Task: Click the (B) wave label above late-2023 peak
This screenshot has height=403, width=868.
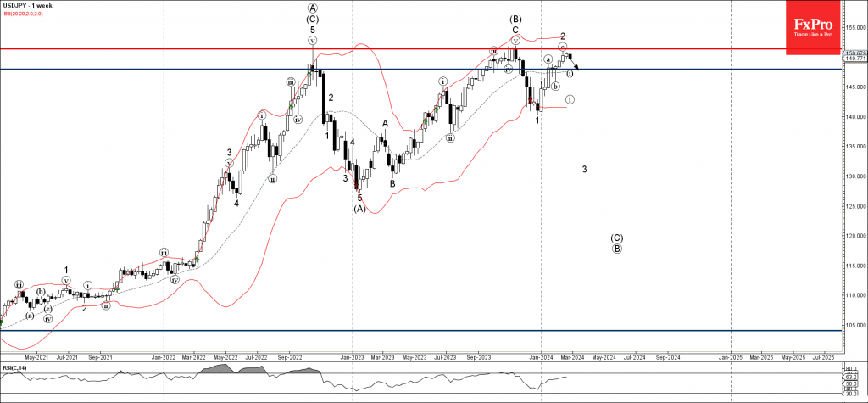Action: click(x=515, y=19)
